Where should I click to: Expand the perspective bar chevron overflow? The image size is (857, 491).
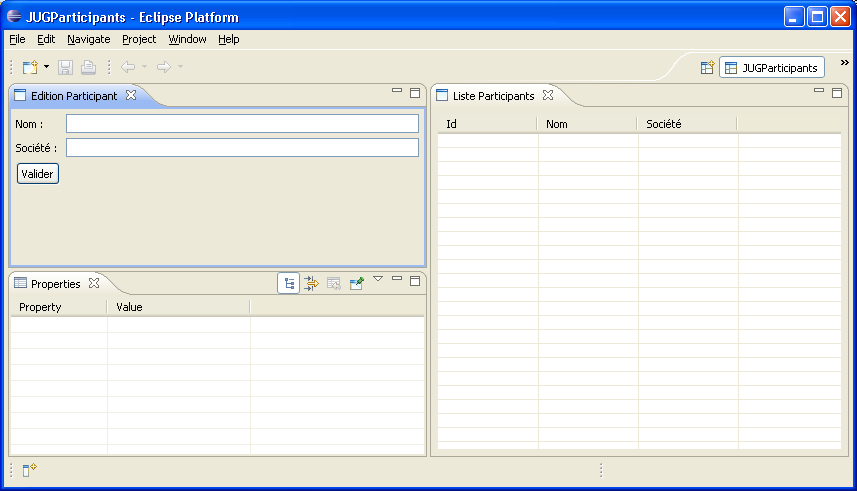[x=845, y=62]
